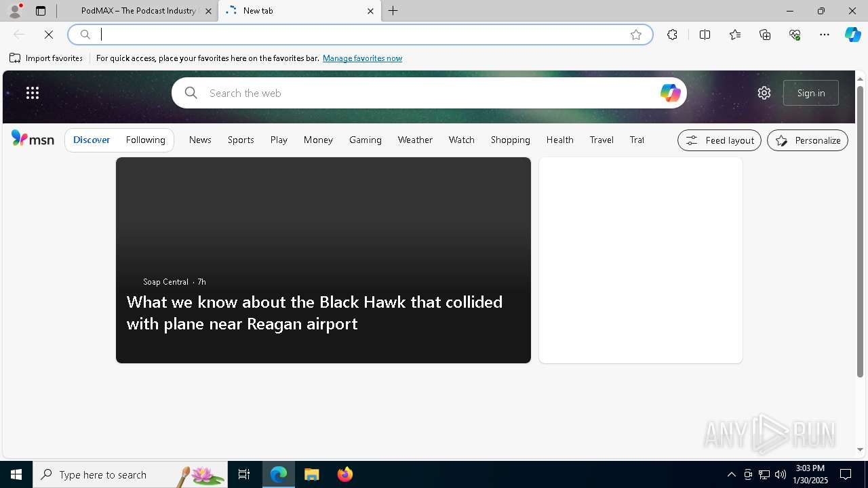Open the Collections icon
The height and width of the screenshot is (488, 868).
pos(765,35)
